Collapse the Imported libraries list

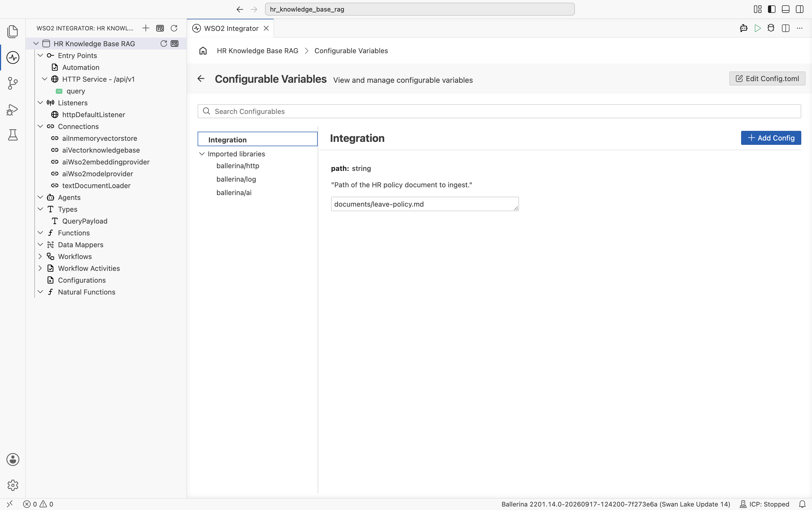[x=202, y=154]
